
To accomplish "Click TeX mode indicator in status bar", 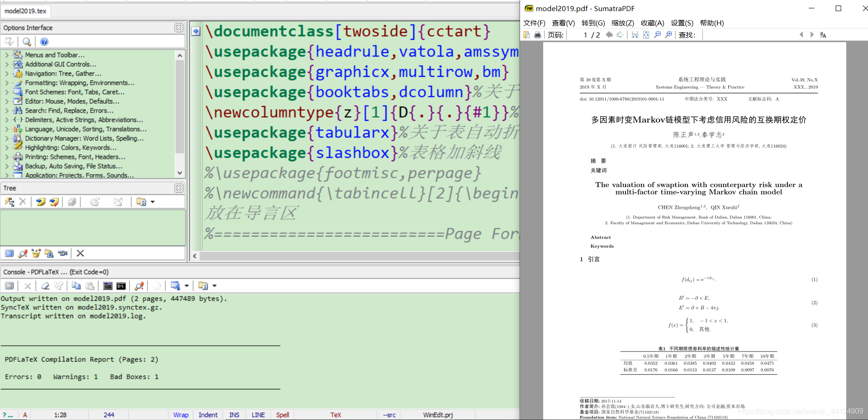I will (x=336, y=415).
